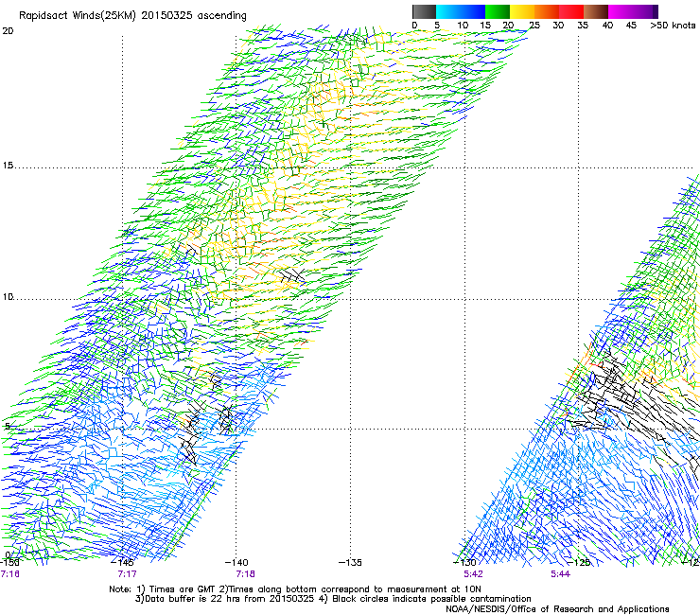Click the longitude label '-130'
Viewport: 700px width, 615px height.
[x=464, y=562]
